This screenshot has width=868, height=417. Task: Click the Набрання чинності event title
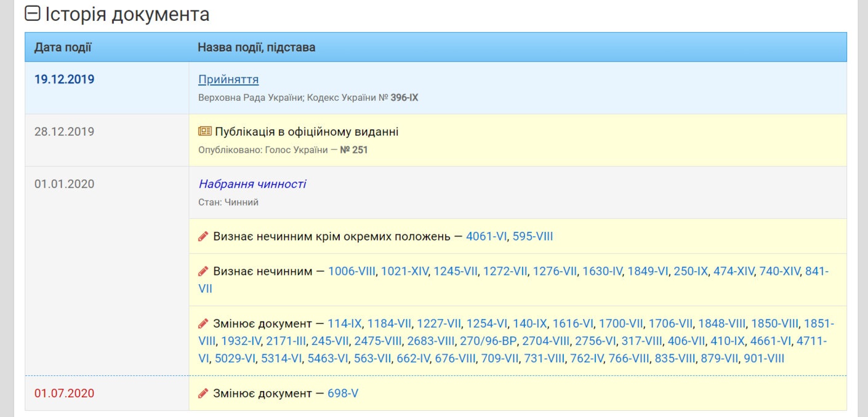(x=252, y=184)
